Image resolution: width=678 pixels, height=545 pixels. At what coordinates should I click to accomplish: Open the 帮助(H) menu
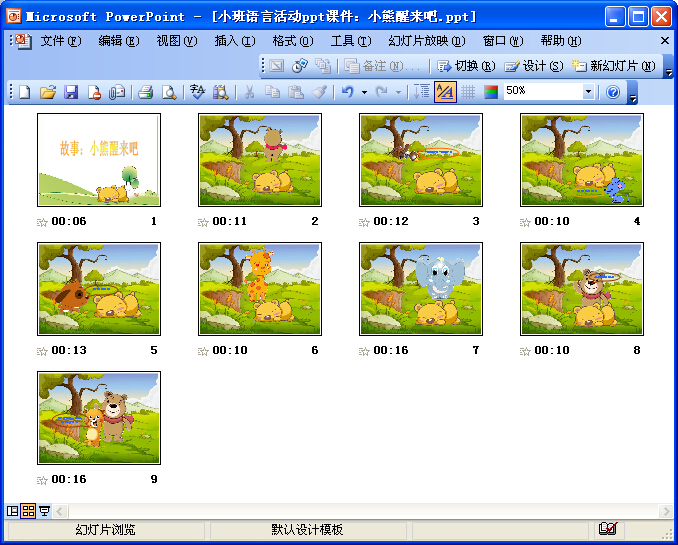[x=561, y=41]
